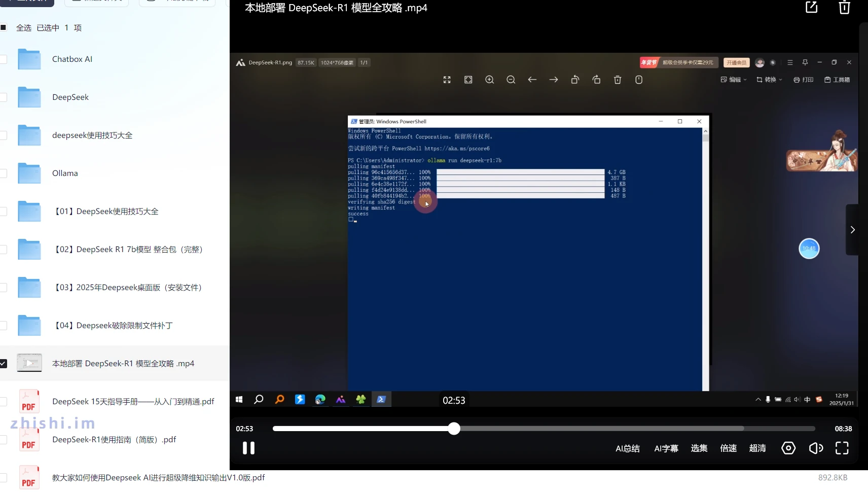Open DeepSeek-R1使用指南（简版）pdf
Viewport: 868px width, 494px height.
pos(114,440)
